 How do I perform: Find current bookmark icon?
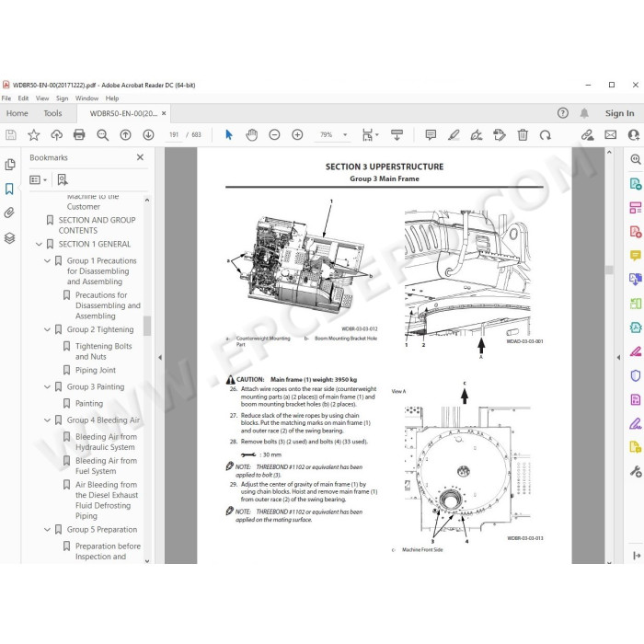pyautogui.click(x=63, y=180)
